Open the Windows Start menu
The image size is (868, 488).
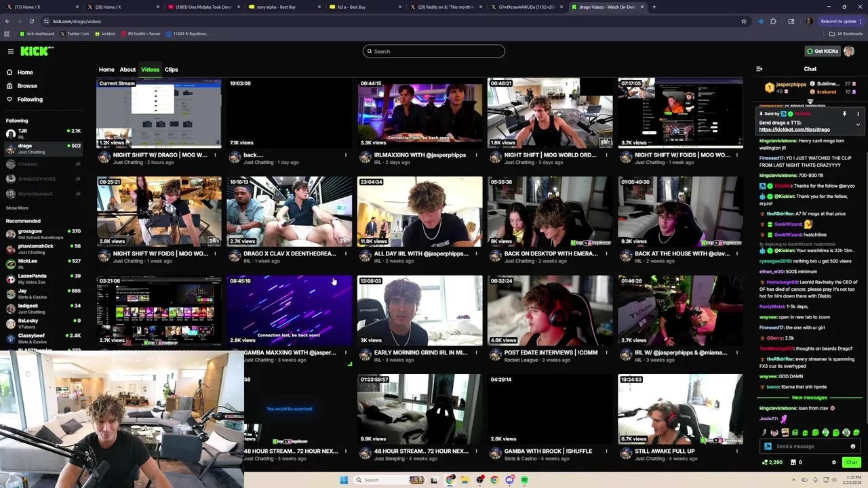pos(344,481)
